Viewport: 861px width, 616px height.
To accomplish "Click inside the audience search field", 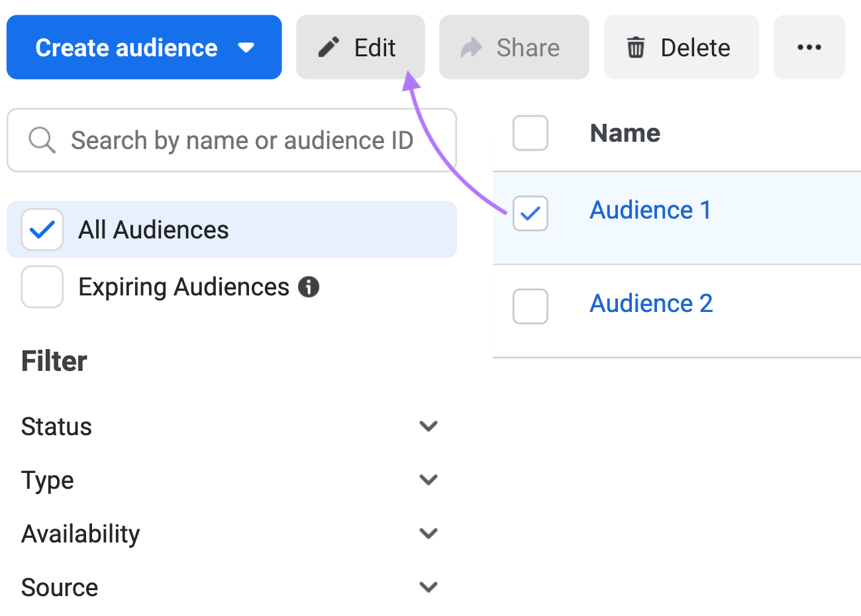I will click(x=232, y=140).
